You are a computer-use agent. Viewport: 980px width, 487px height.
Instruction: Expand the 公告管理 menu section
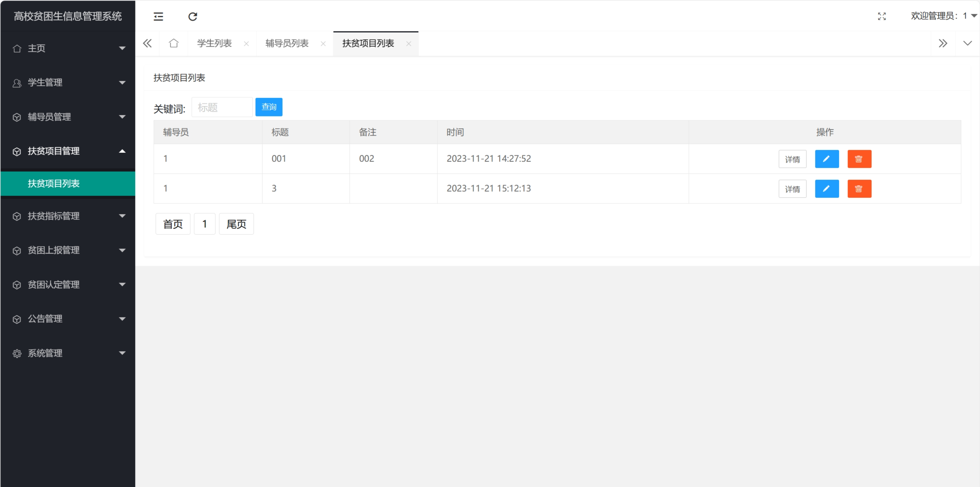tap(69, 319)
